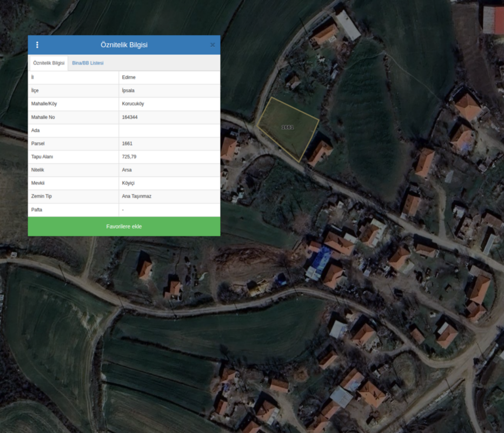Select the Tapu Alanı value 725,79

[x=129, y=156]
